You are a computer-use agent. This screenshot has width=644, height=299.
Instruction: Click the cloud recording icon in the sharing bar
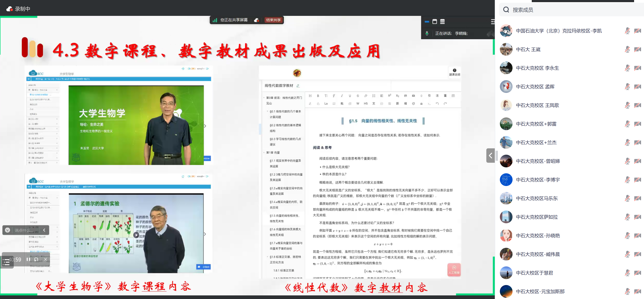[x=257, y=20]
